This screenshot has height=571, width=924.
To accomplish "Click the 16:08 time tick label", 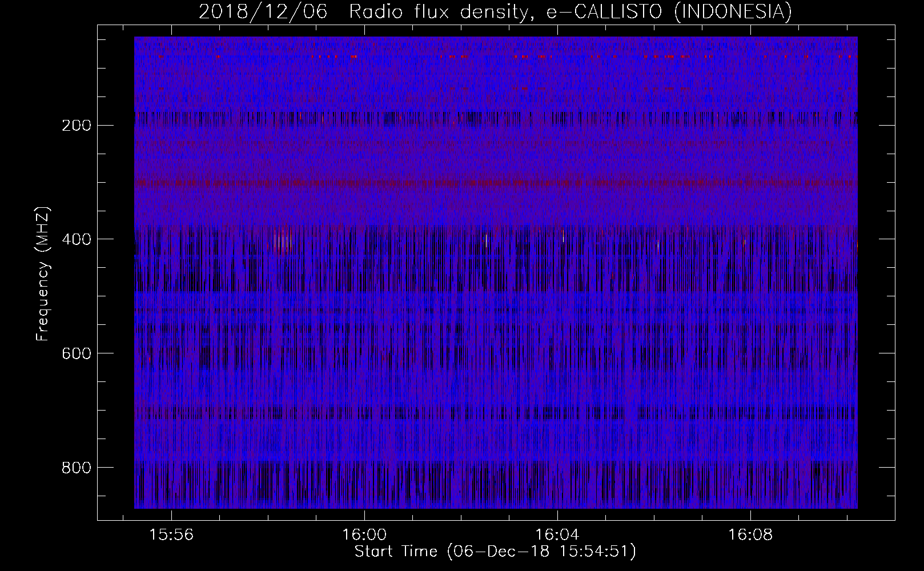I will point(750,535).
